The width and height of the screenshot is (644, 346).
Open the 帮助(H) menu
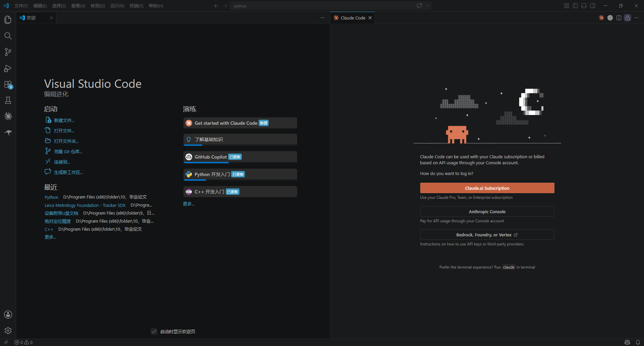pyautogui.click(x=156, y=6)
